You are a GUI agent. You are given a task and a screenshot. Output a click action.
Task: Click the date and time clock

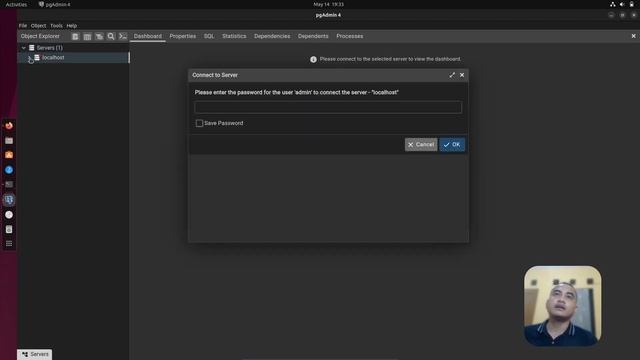[x=329, y=4]
